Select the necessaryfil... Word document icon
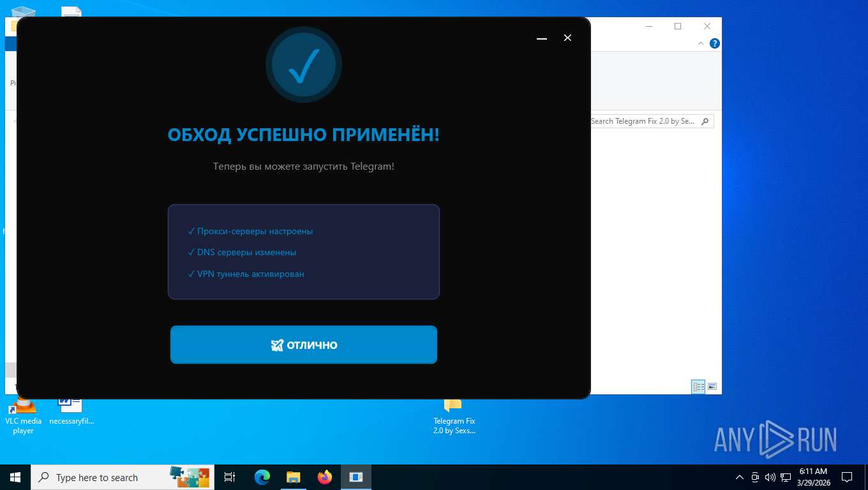This screenshot has height=490, width=868. coord(71,412)
